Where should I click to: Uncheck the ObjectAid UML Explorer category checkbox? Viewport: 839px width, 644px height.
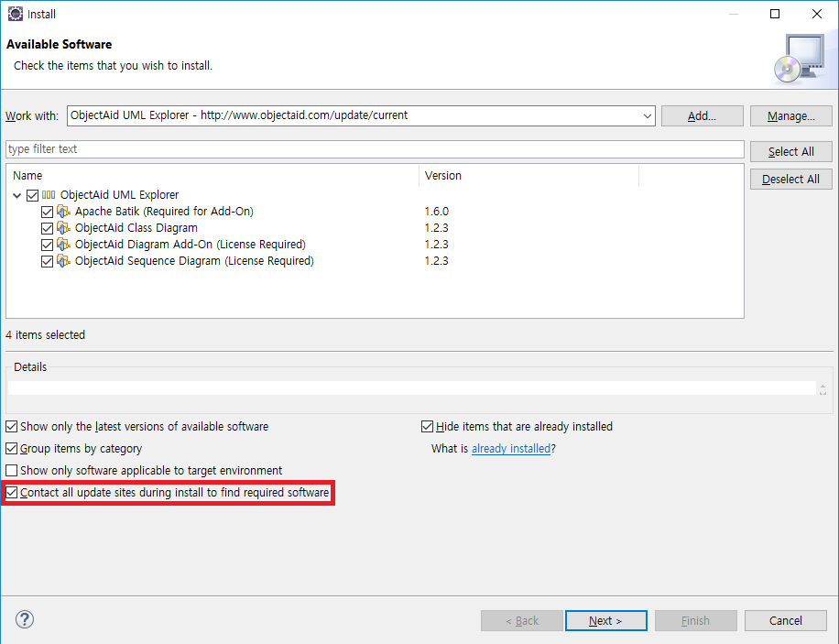(x=32, y=195)
